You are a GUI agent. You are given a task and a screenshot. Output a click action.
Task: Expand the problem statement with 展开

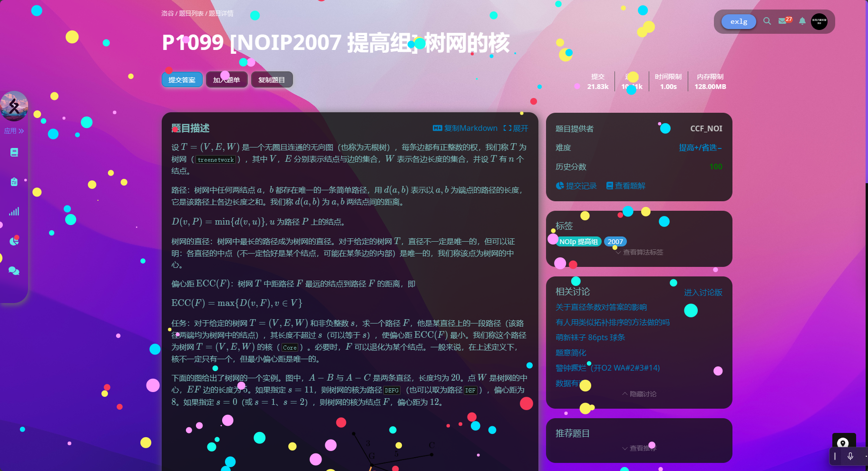coord(516,128)
